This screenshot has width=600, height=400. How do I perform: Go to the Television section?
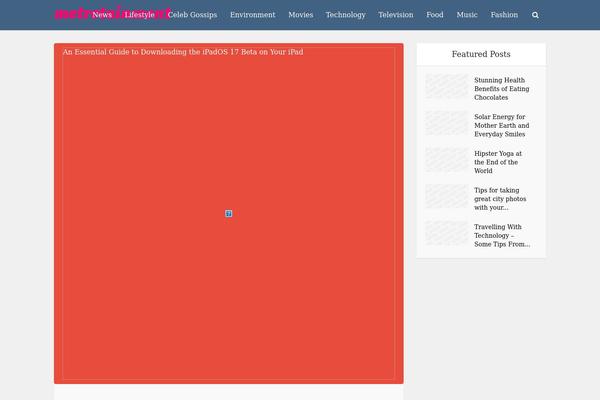point(396,15)
